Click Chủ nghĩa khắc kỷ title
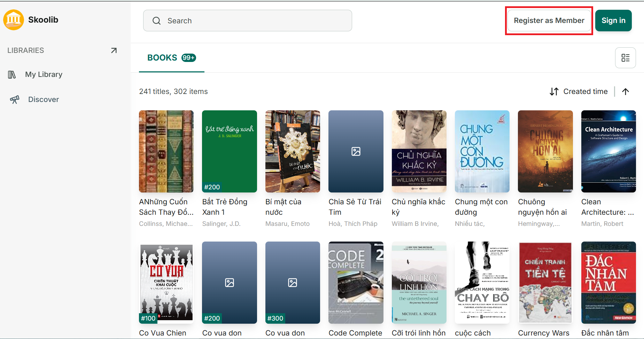This screenshot has height=339, width=644. pos(419,207)
